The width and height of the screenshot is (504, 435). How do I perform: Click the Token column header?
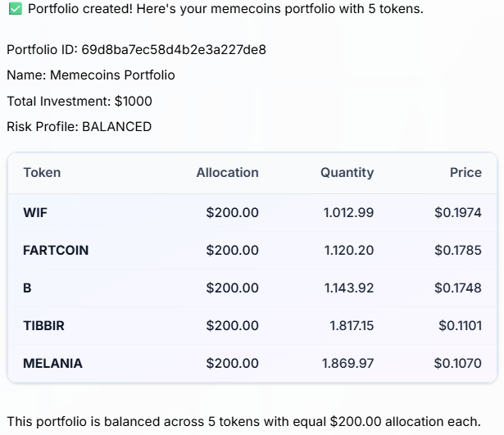pos(42,173)
